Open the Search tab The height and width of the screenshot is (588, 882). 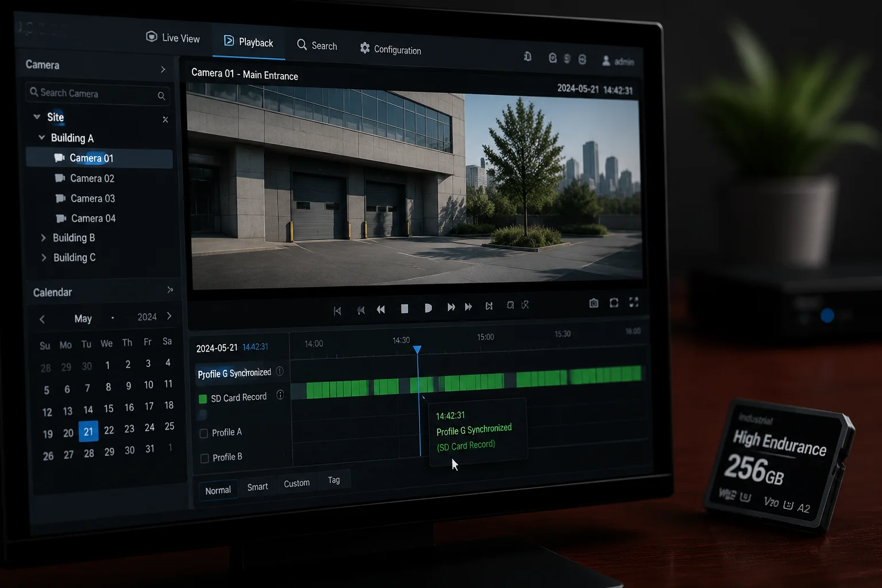click(x=317, y=45)
